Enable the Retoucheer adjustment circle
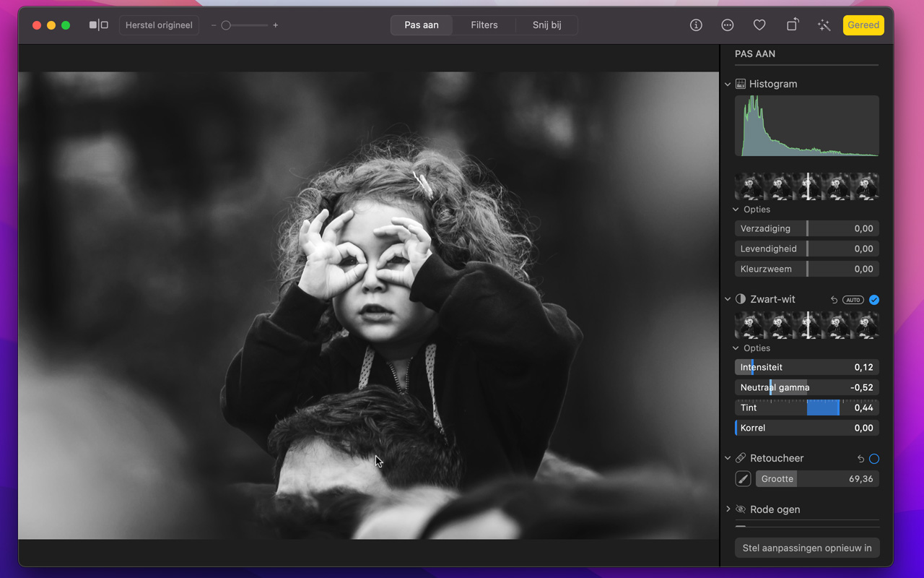Image resolution: width=924 pixels, height=578 pixels. (874, 459)
